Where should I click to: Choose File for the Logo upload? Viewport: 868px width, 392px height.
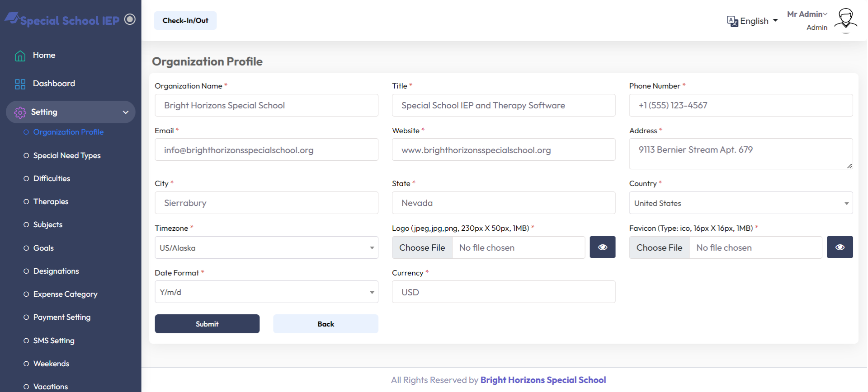pyautogui.click(x=422, y=247)
